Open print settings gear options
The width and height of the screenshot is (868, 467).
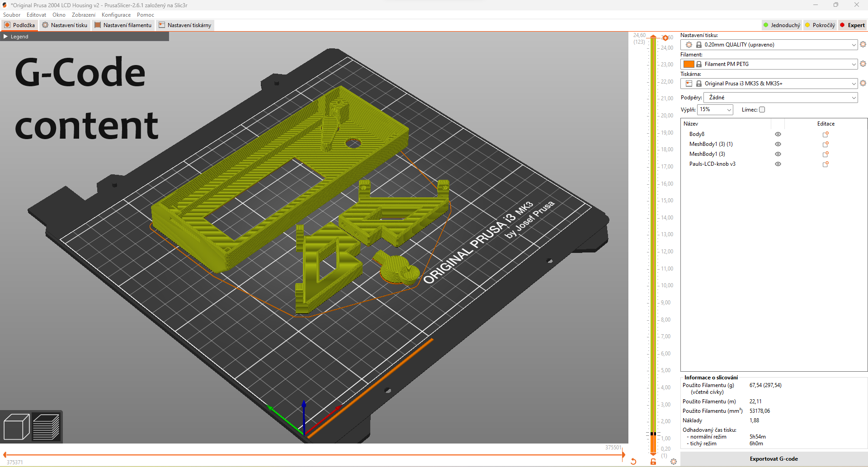pos(863,44)
